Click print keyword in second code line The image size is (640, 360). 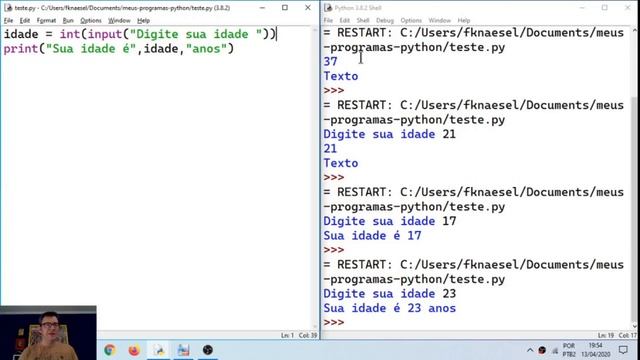point(21,49)
